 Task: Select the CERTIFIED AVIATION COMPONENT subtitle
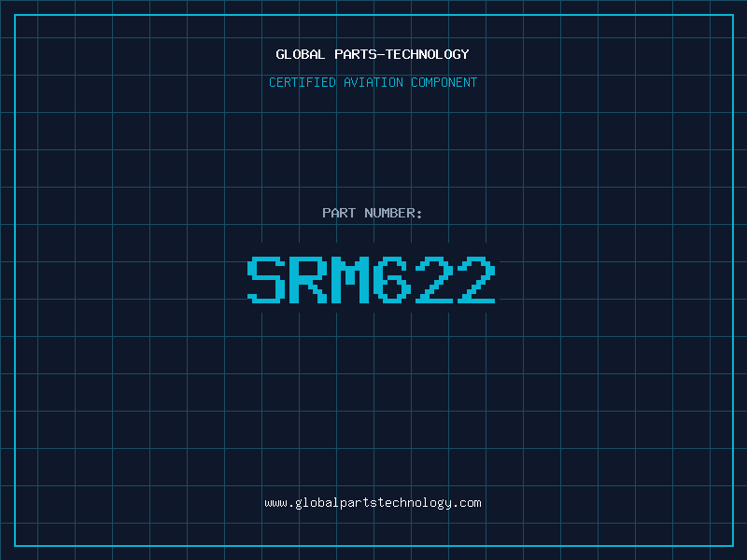(373, 82)
